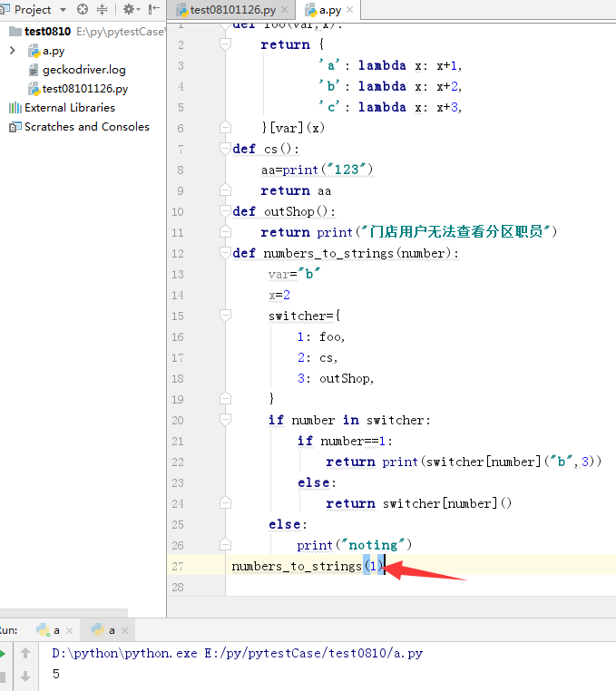
Task: Select a.py in the project tree
Action: click(54, 51)
